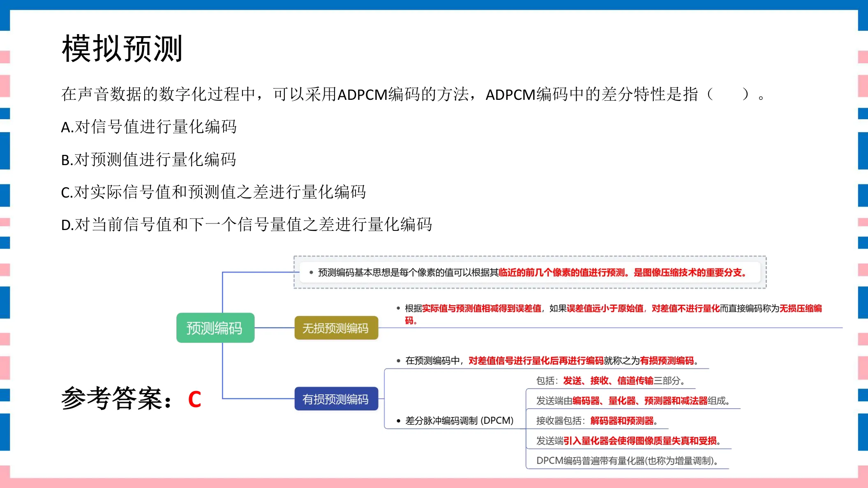Click the line DPCM编码普遍带有量化器
Viewport: 868px width, 488px height.
pyautogui.click(x=628, y=461)
